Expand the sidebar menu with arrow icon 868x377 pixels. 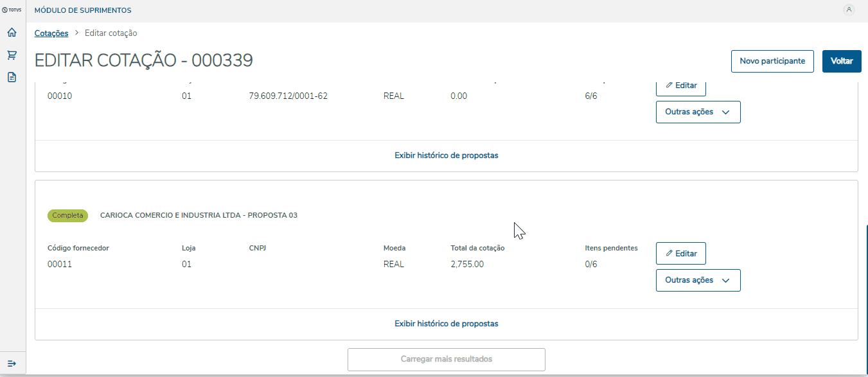[x=12, y=364]
